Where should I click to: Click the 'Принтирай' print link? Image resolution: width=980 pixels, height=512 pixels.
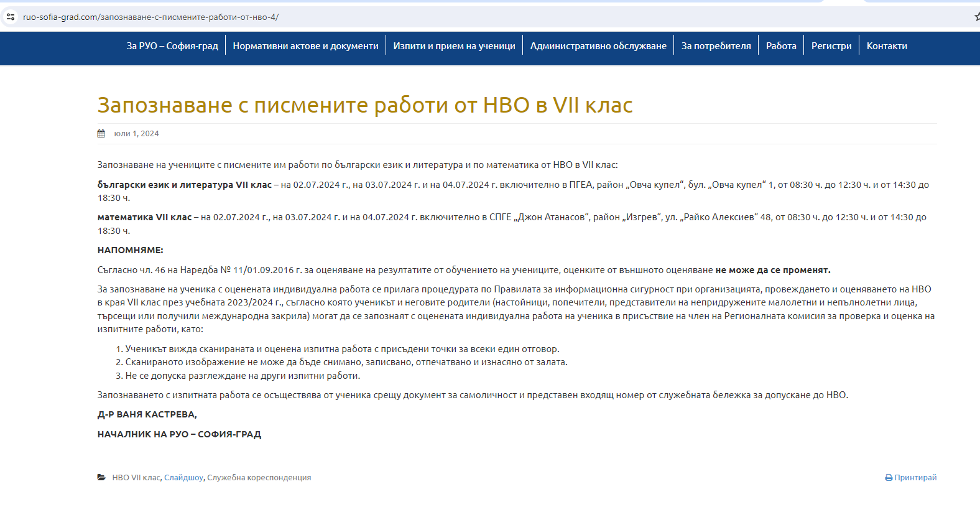pos(915,478)
